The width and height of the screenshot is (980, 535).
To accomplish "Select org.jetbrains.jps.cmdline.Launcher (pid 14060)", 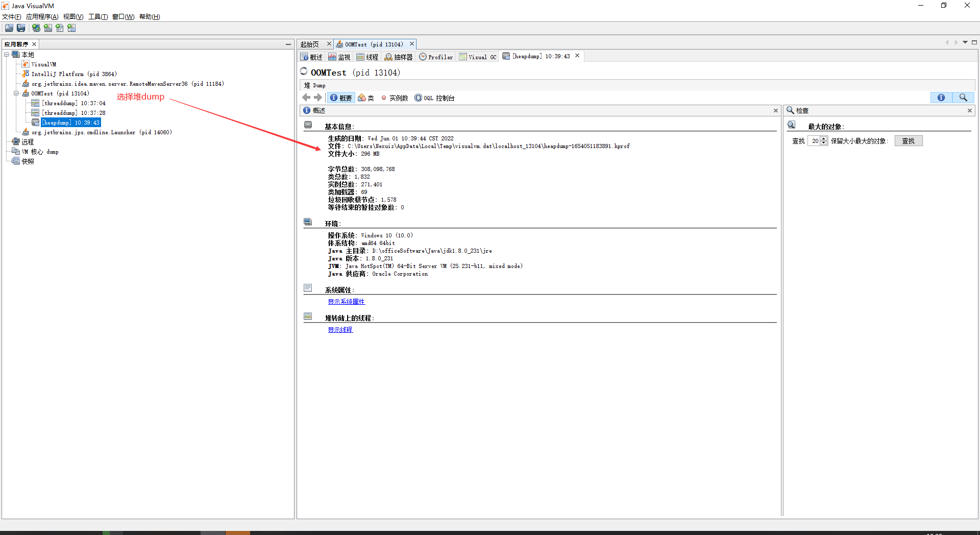I will 102,132.
